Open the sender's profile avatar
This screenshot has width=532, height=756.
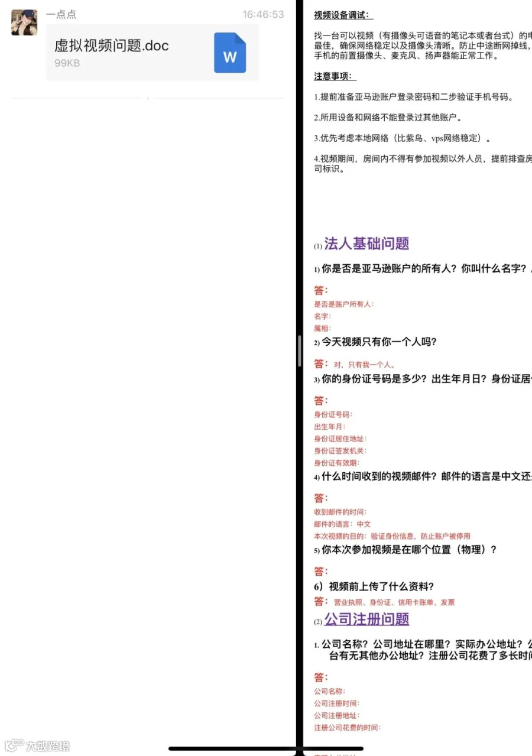click(x=24, y=22)
